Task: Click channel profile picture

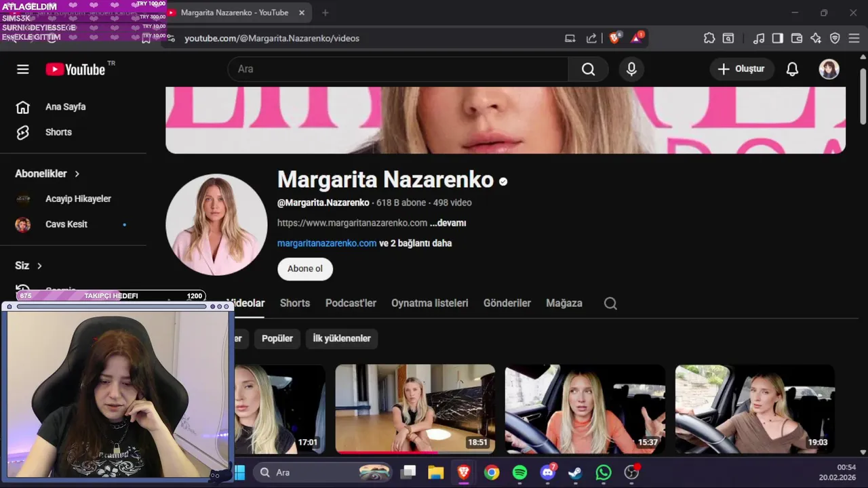Action: coord(216,225)
